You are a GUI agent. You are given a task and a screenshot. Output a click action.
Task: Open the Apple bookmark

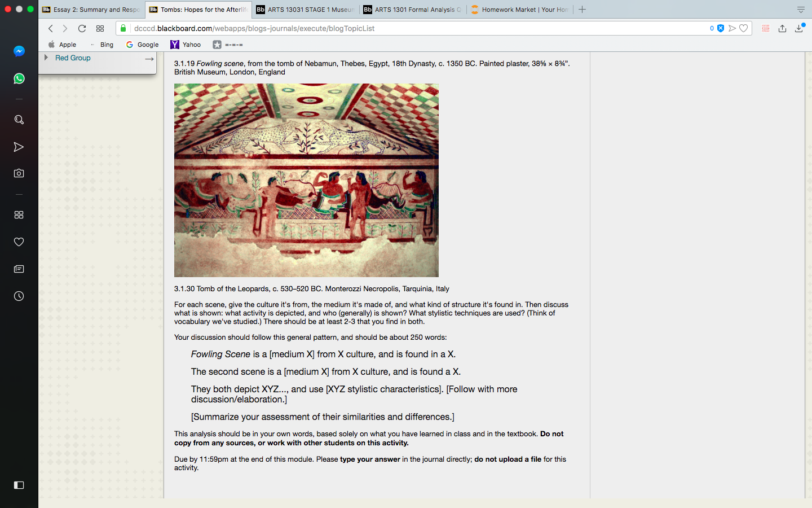pos(62,45)
